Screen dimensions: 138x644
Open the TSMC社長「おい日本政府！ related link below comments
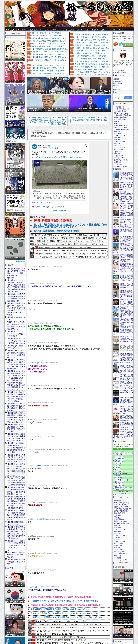point(67,605)
